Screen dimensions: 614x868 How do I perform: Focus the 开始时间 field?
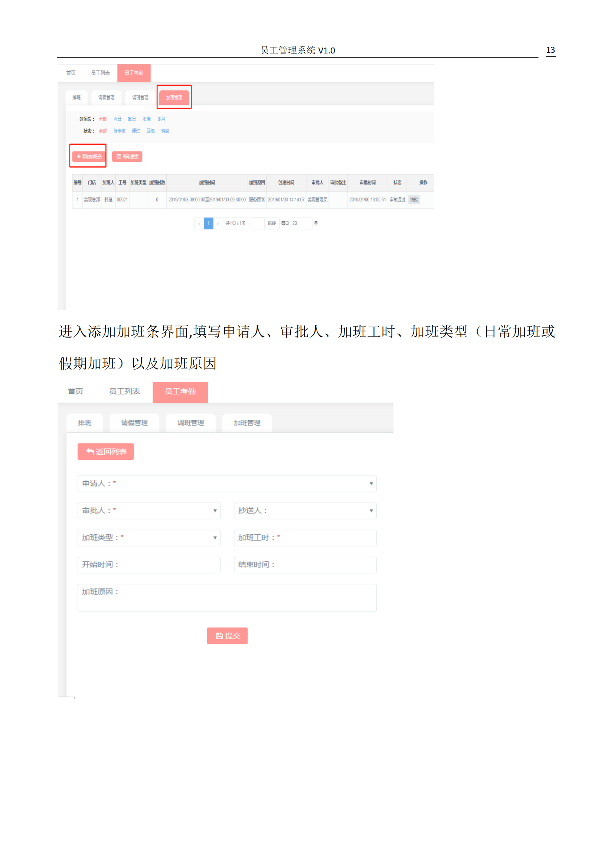click(149, 565)
